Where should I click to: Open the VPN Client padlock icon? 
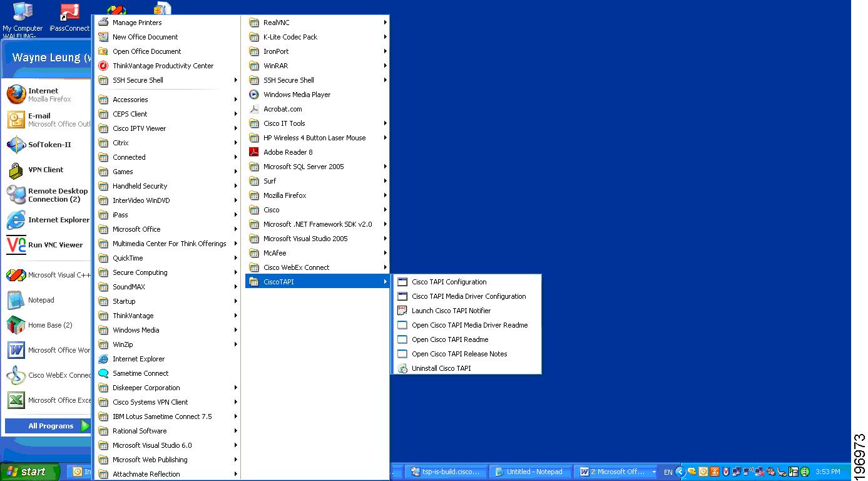click(x=16, y=170)
